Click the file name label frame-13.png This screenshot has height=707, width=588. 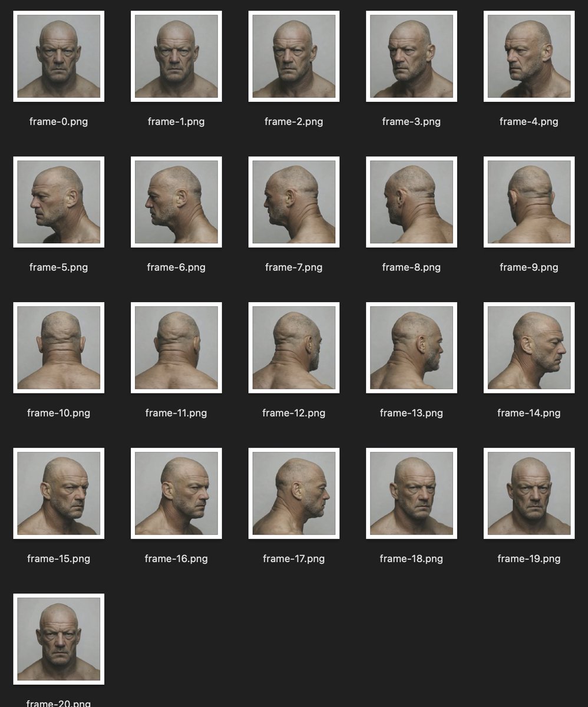point(411,413)
